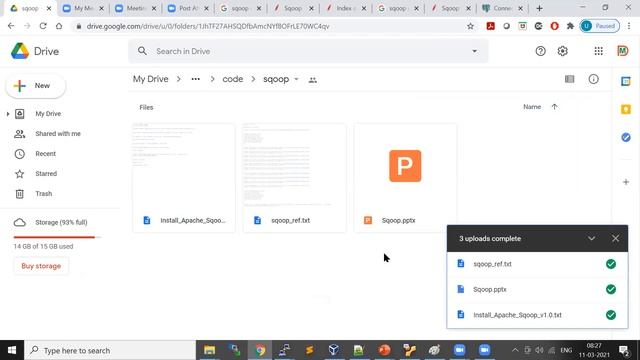Click the Chrome icon in taskbar
This screenshot has height=360, width=640.
click(x=260, y=350)
